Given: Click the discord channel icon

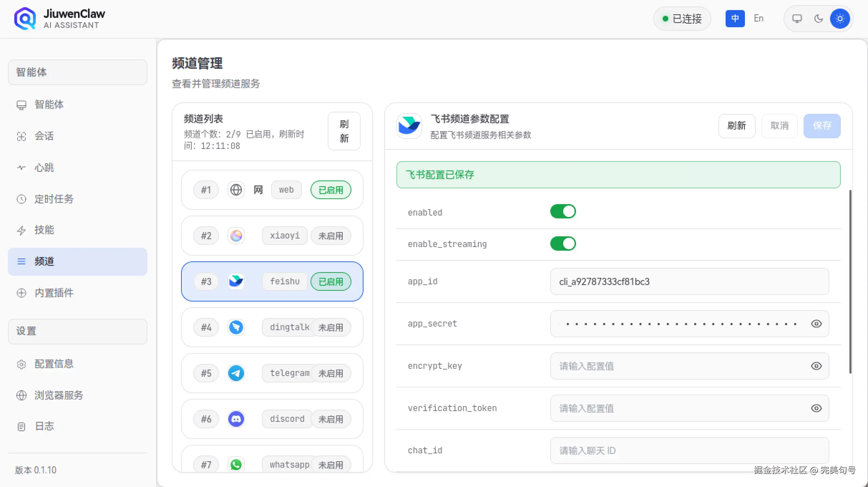Looking at the screenshot, I should pyautogui.click(x=236, y=419).
